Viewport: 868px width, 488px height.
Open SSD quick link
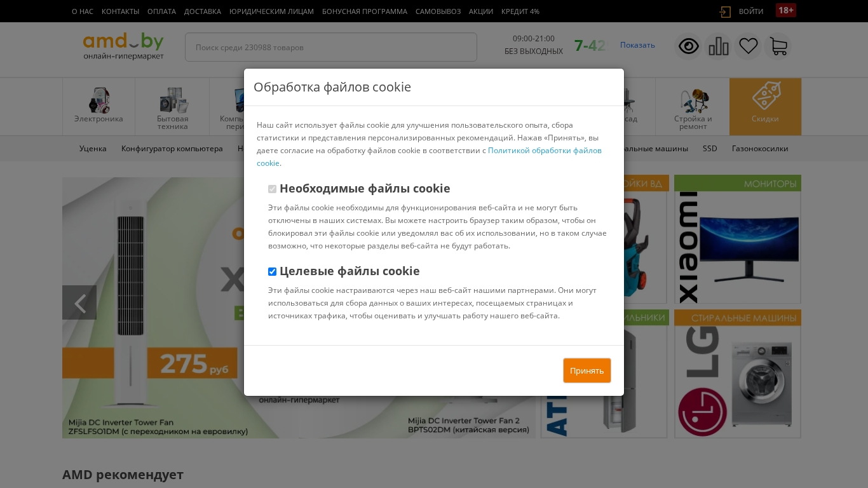coord(710,149)
